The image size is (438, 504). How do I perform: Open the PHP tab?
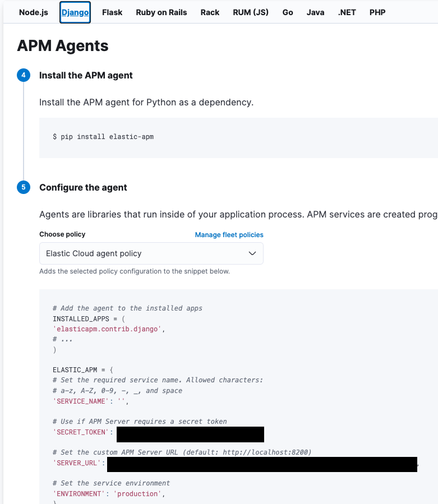click(377, 12)
